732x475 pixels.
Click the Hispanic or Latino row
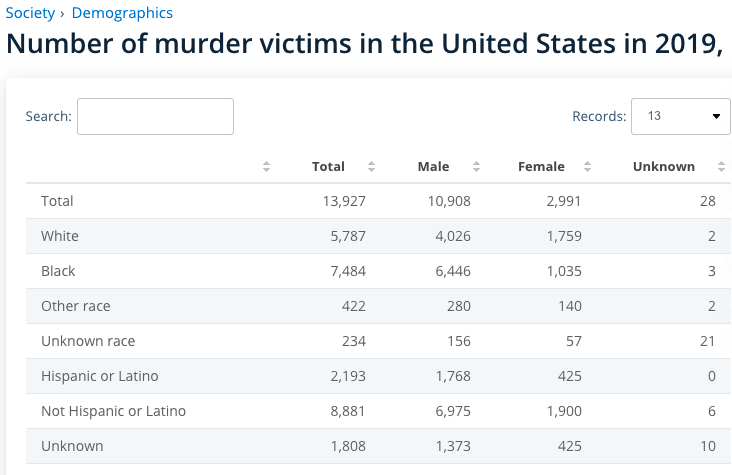(x=100, y=376)
